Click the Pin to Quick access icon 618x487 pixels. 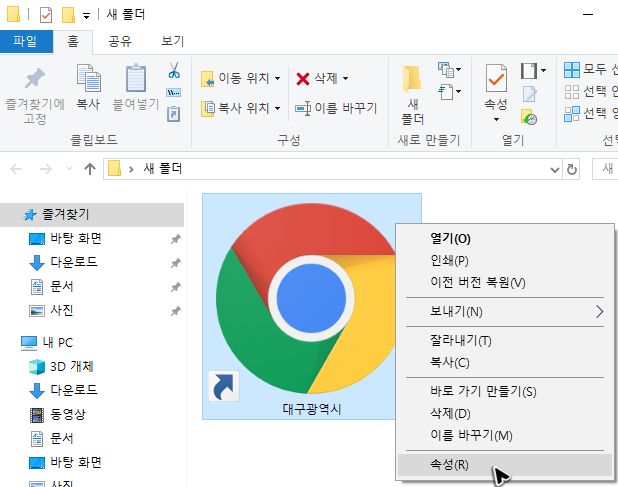pos(35,78)
